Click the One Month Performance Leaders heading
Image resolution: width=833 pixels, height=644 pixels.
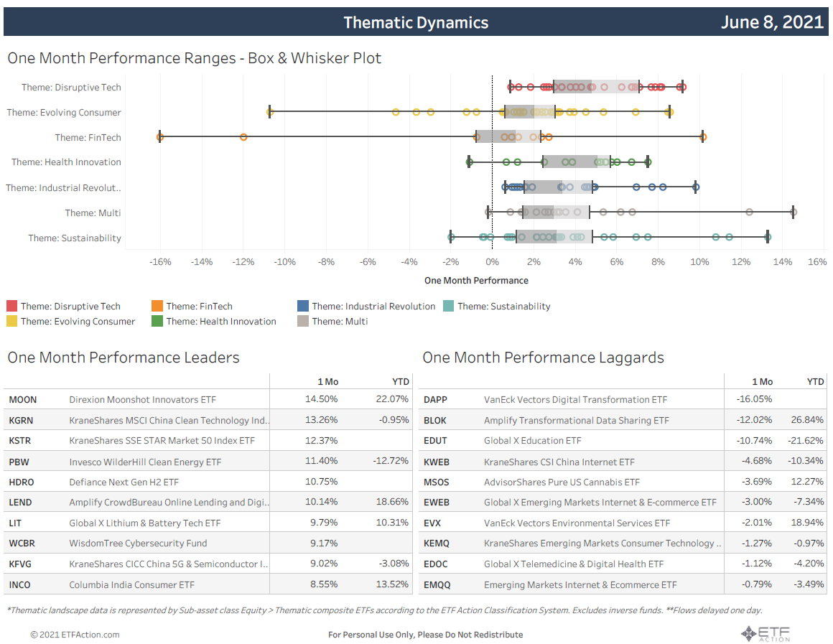coord(124,358)
